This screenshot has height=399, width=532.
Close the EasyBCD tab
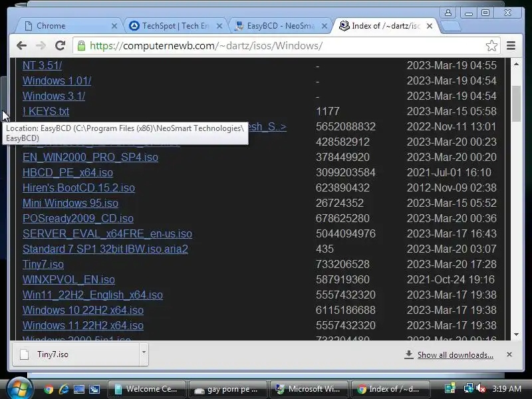325,26
